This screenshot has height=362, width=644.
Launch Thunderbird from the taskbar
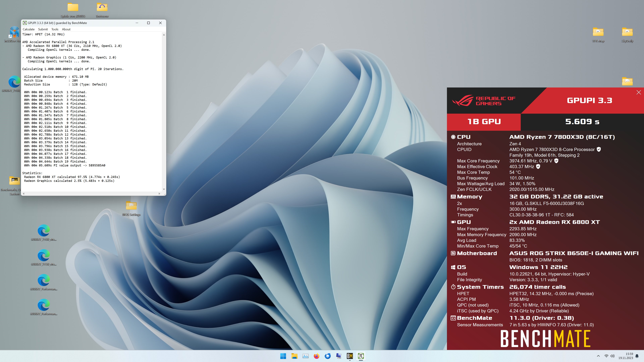328,356
